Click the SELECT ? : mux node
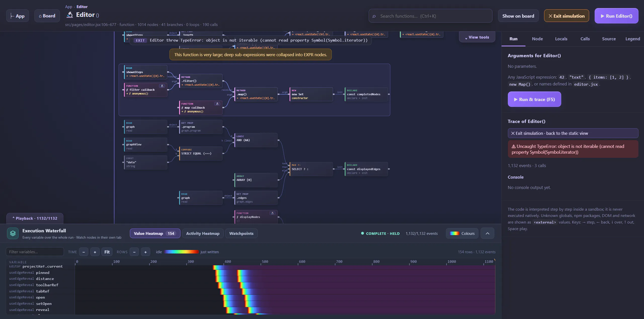The width and height of the screenshot is (644, 319). point(311,169)
